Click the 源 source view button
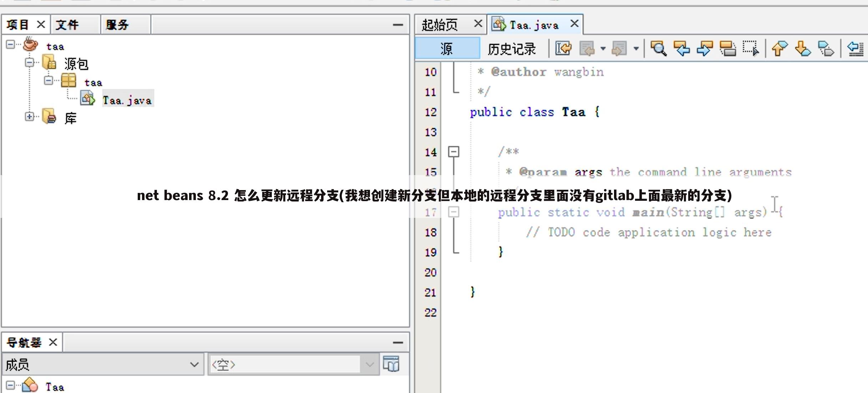 [x=447, y=49]
